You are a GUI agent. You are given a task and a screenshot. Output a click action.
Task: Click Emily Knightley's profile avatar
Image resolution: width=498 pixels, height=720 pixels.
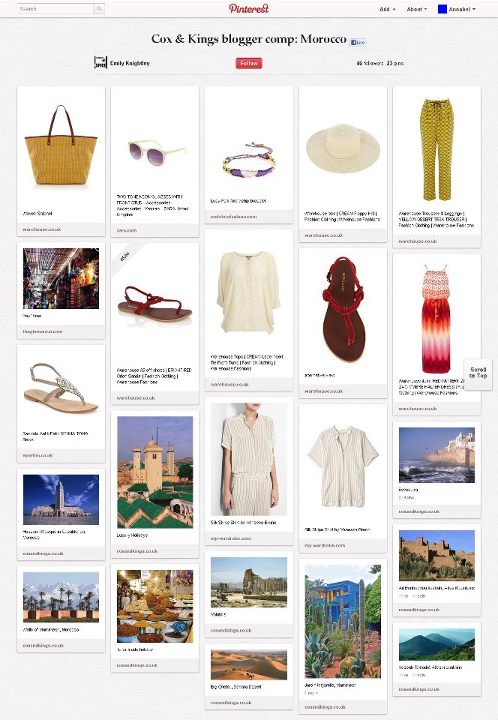pos(100,62)
